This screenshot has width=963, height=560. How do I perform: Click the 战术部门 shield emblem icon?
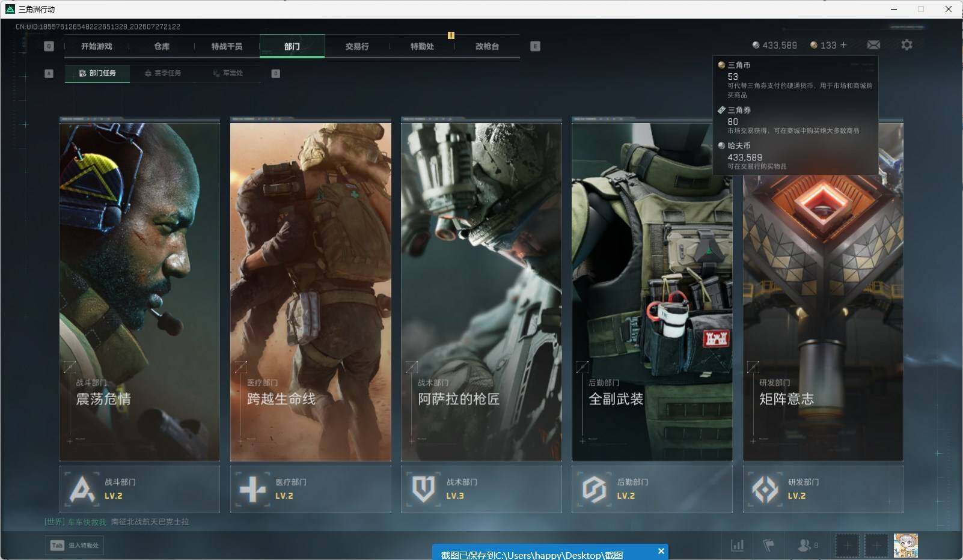(x=423, y=489)
